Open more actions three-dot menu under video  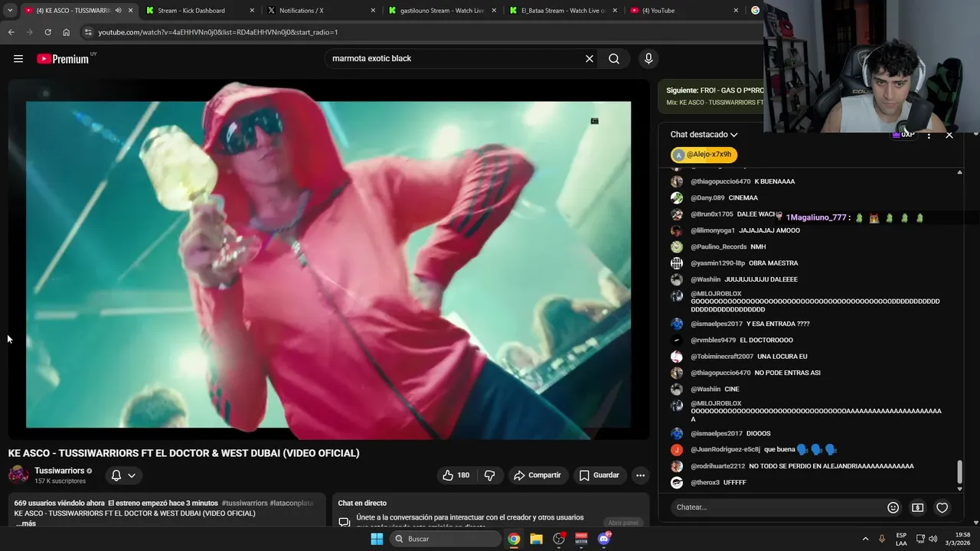pos(640,475)
